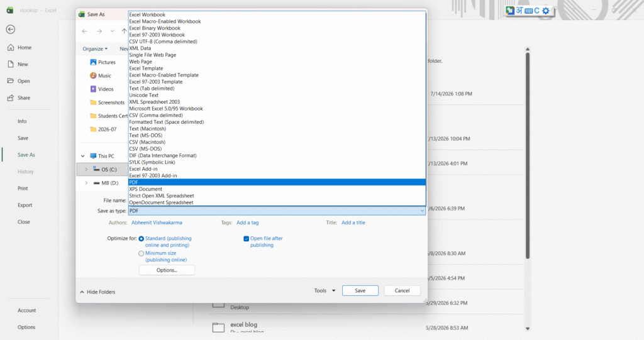Open the Organize dropdown menu
The height and width of the screenshot is (340, 644).
tap(95, 49)
